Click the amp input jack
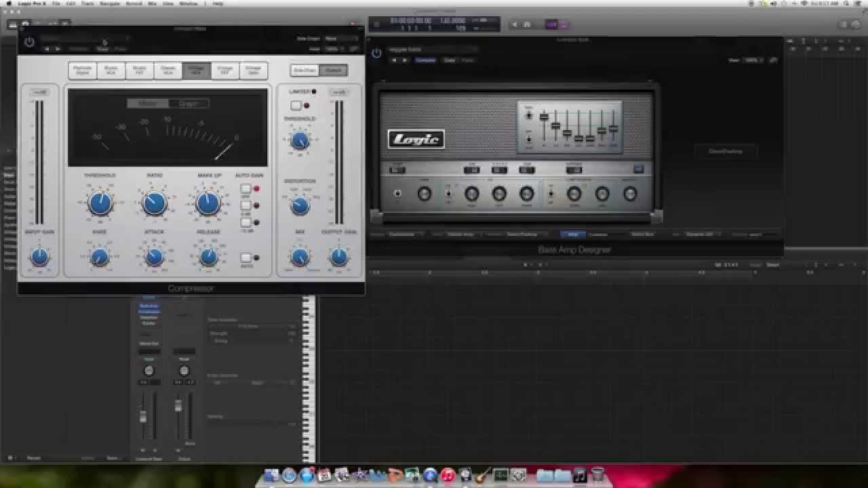 pos(398,194)
